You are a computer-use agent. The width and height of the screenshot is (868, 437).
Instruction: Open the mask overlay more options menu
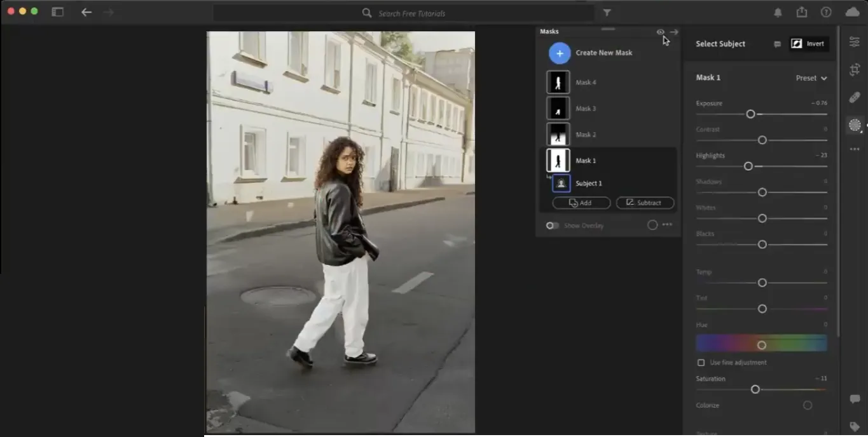[x=667, y=225]
